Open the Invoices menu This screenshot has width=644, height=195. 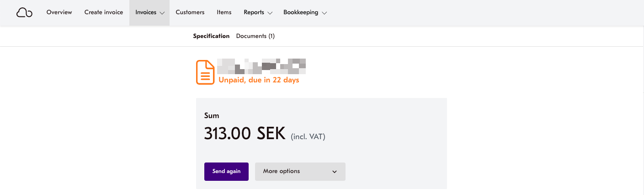click(x=149, y=13)
